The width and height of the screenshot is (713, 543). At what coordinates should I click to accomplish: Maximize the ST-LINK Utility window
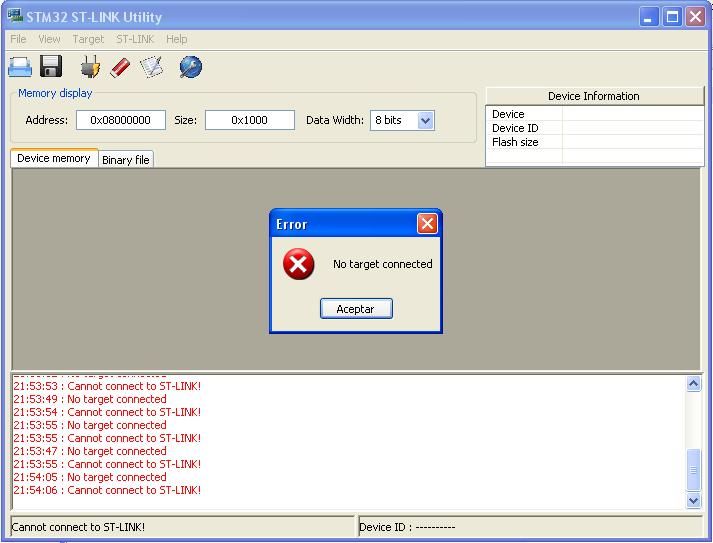point(672,17)
